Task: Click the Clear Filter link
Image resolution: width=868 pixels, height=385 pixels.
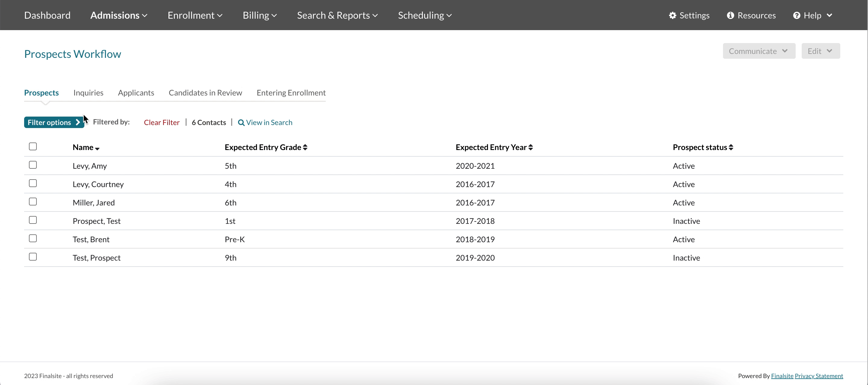Action: click(162, 123)
